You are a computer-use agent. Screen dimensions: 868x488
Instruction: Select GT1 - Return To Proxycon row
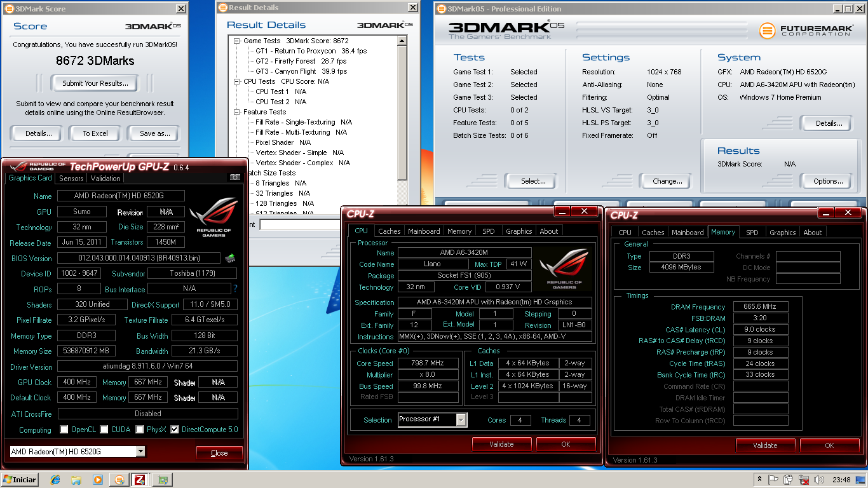point(311,51)
